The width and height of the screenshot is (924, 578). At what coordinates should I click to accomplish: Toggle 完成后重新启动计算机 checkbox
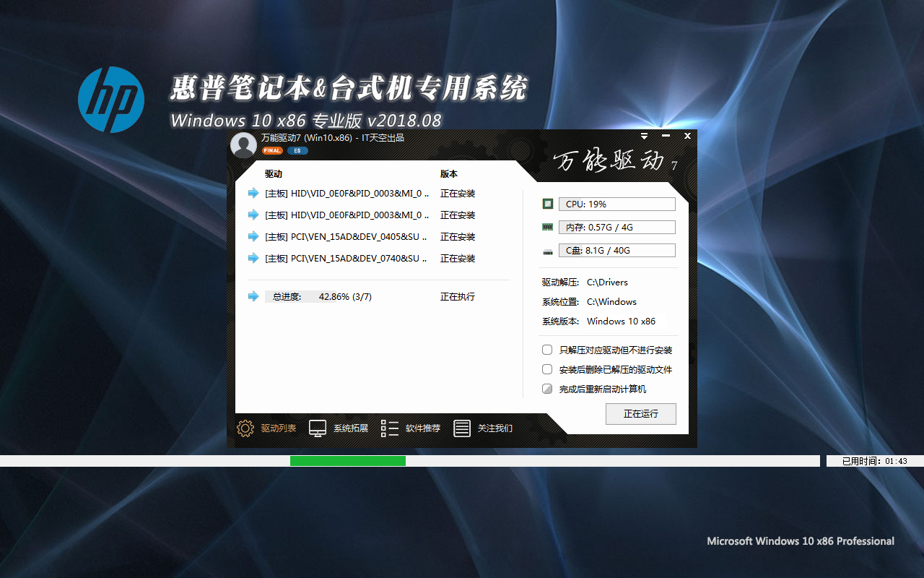[547, 389]
